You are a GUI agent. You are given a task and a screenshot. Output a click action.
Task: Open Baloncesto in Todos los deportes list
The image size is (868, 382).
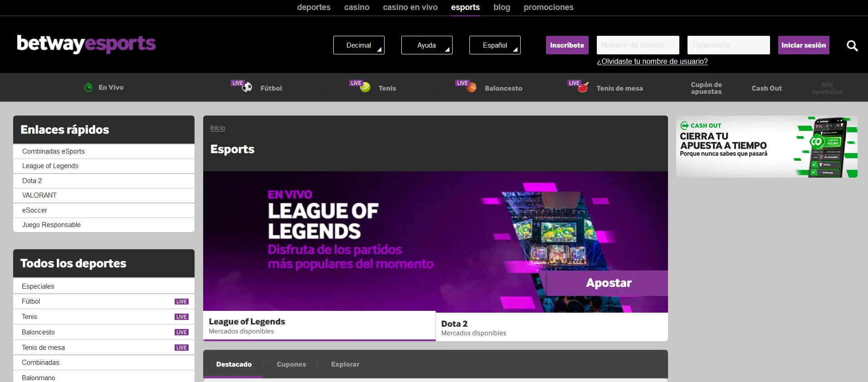click(104, 332)
